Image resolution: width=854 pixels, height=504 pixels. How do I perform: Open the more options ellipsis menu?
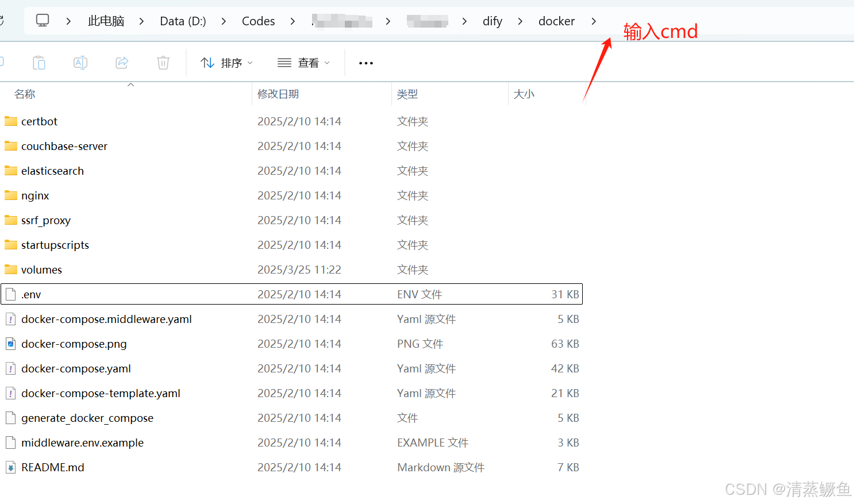point(366,63)
